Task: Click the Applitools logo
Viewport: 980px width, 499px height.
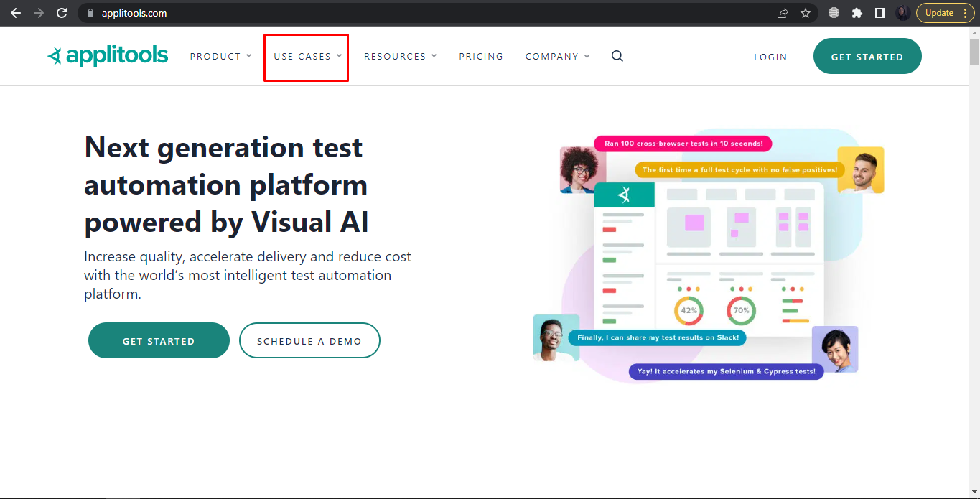Action: pos(108,56)
